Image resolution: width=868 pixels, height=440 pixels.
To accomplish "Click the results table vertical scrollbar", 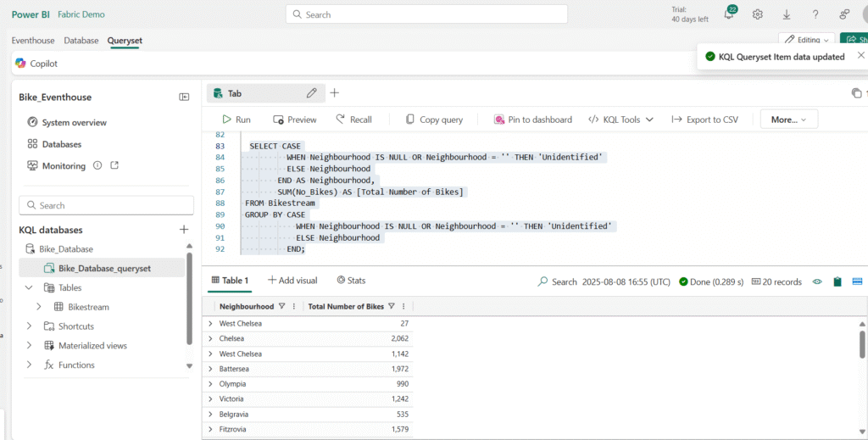I will [x=862, y=344].
